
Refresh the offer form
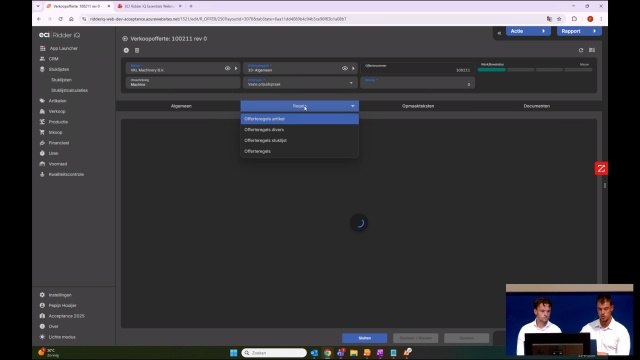pyautogui.click(x=581, y=50)
